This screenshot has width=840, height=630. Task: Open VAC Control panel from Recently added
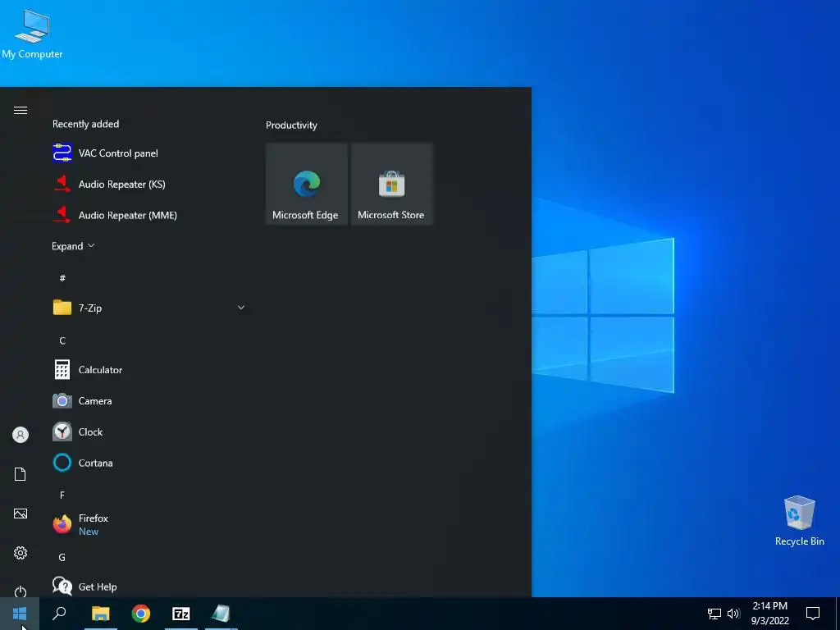[x=149, y=153]
